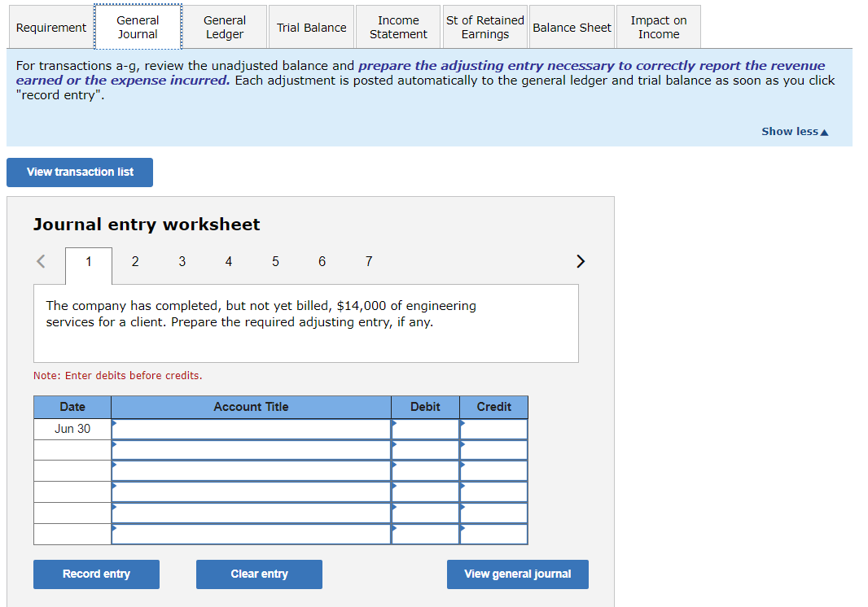Open Account Title dropdown in Jun 30 row
Viewport: 868px width, 607px height.
pyautogui.click(x=252, y=430)
